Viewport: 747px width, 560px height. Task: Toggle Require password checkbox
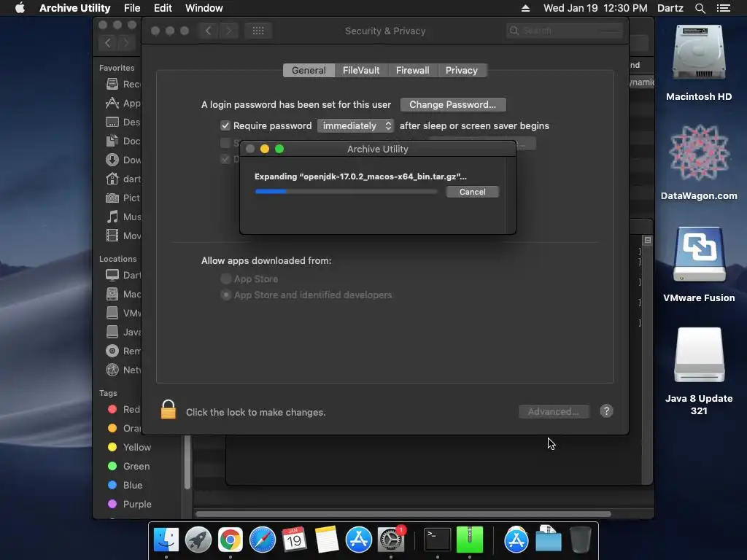pos(225,125)
